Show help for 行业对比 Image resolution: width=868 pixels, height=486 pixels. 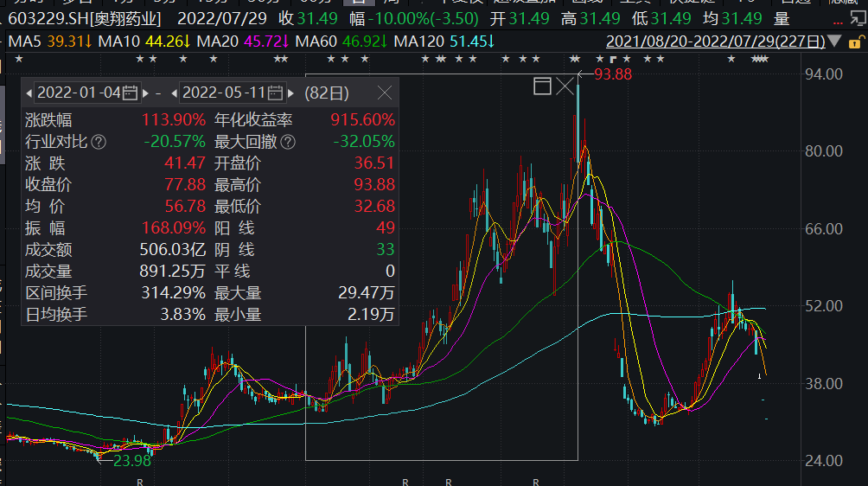click(x=99, y=143)
